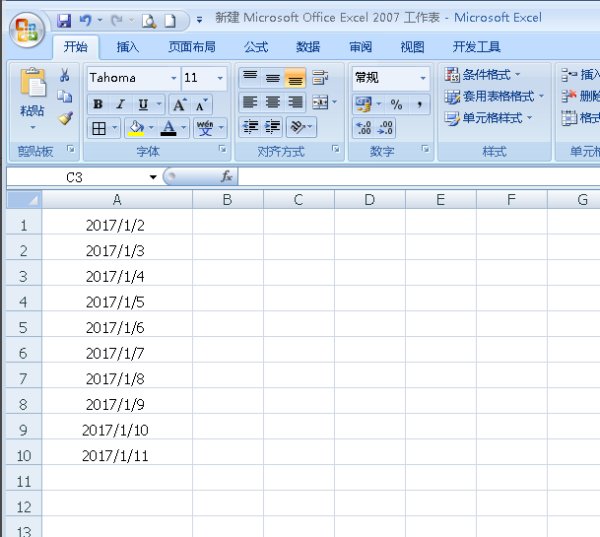Open 套用表格格式 table formats
Viewport: 600px width, 537px height.
pyautogui.click(x=494, y=96)
